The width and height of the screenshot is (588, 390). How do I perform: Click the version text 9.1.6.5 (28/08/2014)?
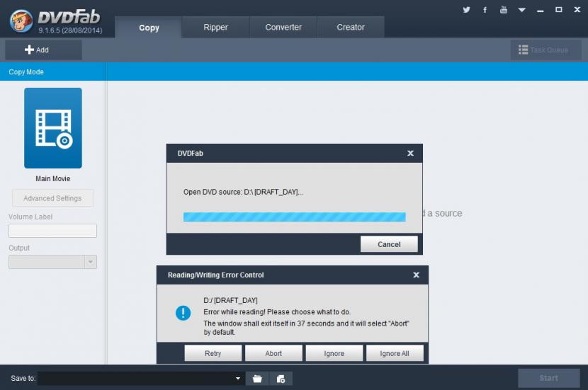coord(70,30)
